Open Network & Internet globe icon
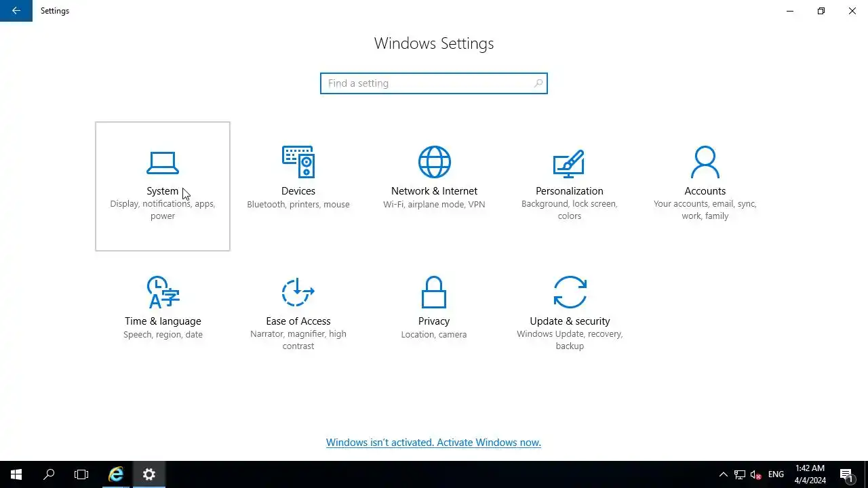868x488 pixels. 434,162
